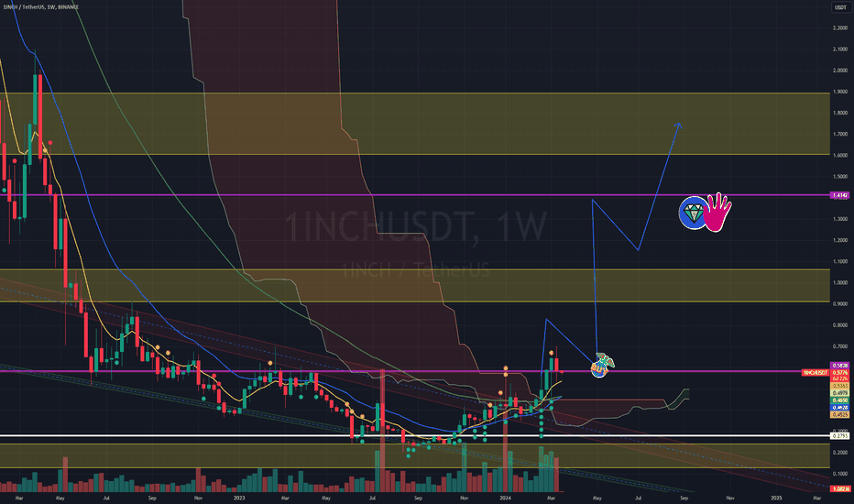The width and height of the screenshot is (854, 504).
Task: Select the green 0.4650 indicator label
Action: (840, 400)
